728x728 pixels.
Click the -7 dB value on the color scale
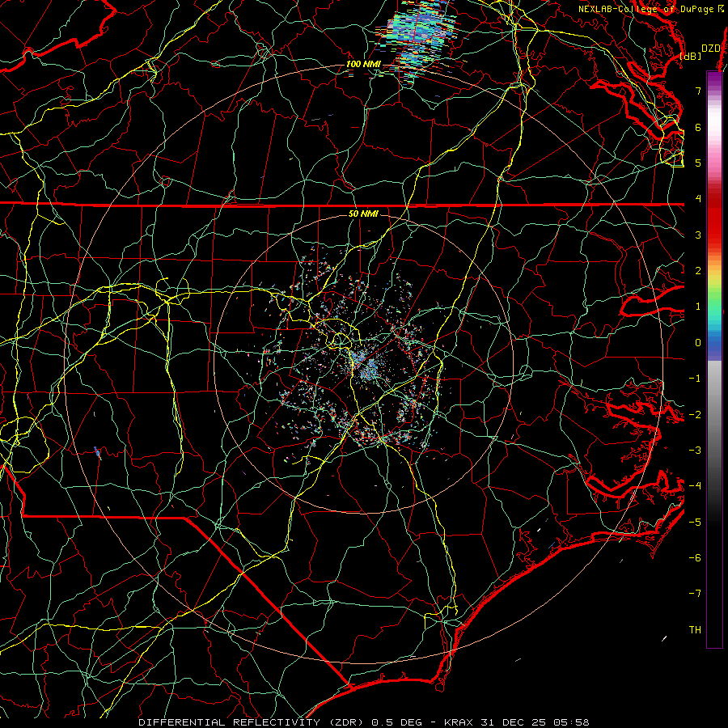click(x=695, y=594)
